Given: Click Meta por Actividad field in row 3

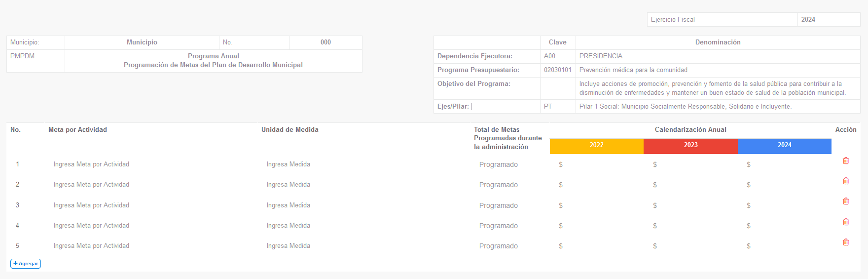Looking at the screenshot, I should [150, 205].
